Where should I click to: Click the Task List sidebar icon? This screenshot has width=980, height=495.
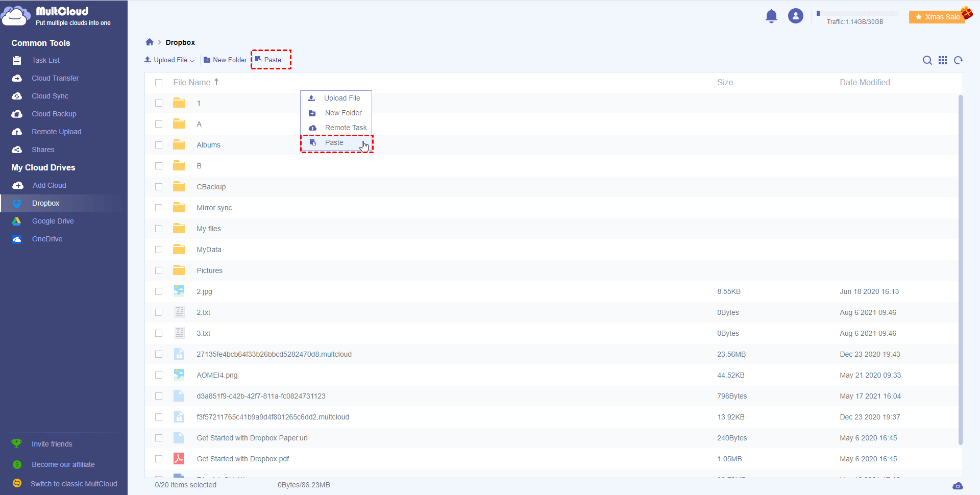coord(17,60)
